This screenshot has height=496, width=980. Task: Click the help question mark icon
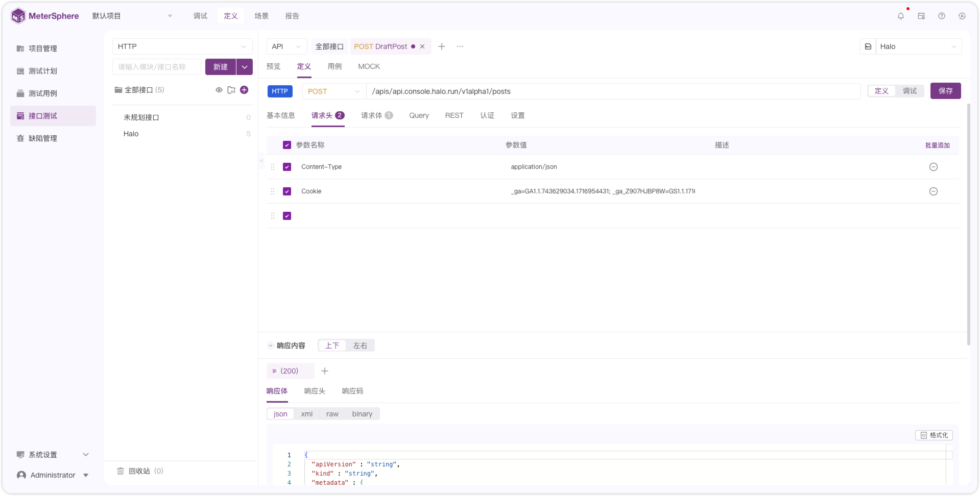point(942,16)
